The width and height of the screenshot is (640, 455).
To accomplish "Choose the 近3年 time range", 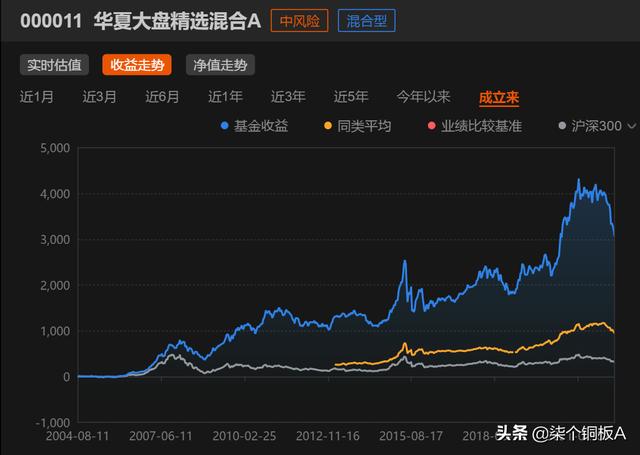I will pos(288,97).
